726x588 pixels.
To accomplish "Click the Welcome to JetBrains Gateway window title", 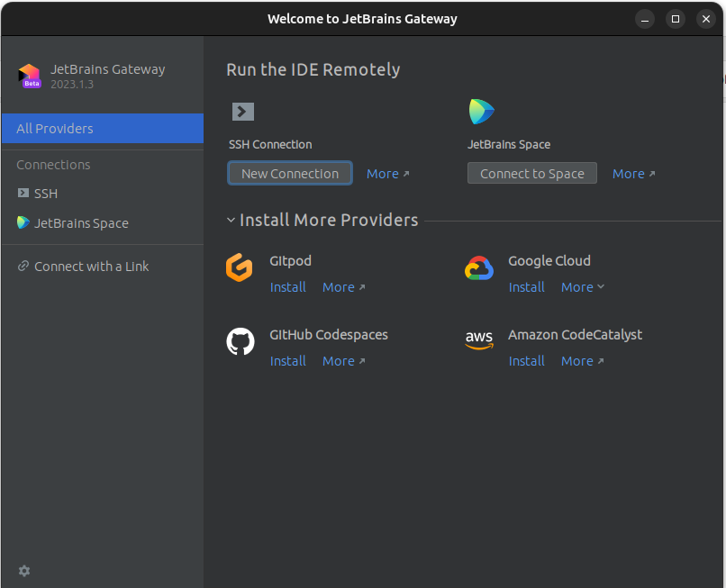I will tap(362, 19).
